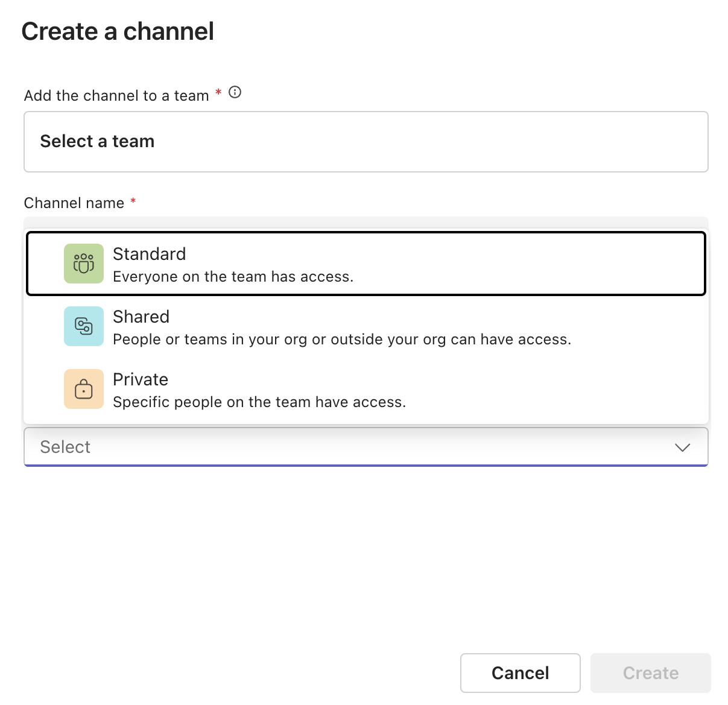Image resolution: width=728 pixels, height=705 pixels.
Task: Click the Add the channel to a team label
Action: click(116, 96)
